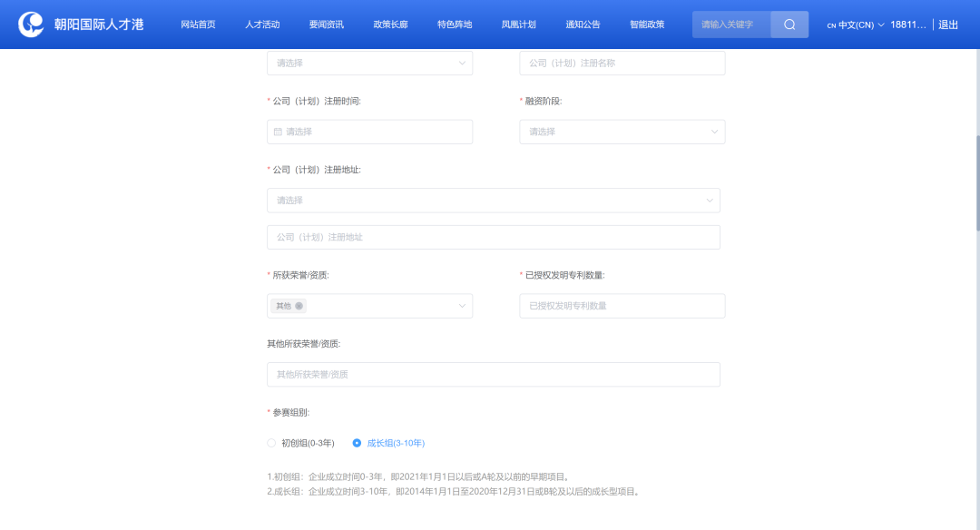Click the 请输入关键字 search box
Screen dimensions: 980x530
coord(731,25)
